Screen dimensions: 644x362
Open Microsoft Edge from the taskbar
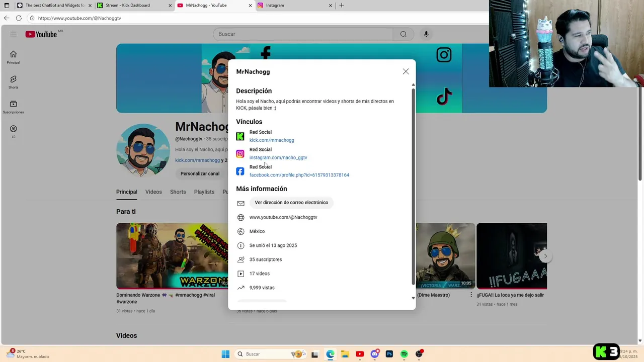[330, 354]
